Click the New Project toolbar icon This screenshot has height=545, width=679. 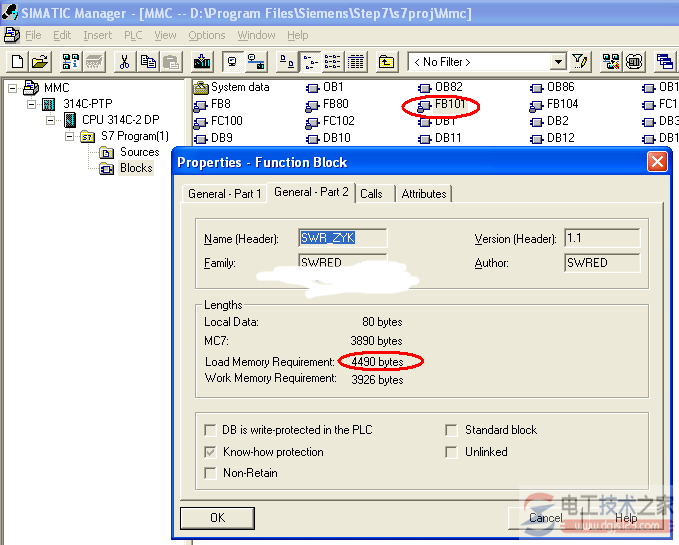tap(17, 62)
